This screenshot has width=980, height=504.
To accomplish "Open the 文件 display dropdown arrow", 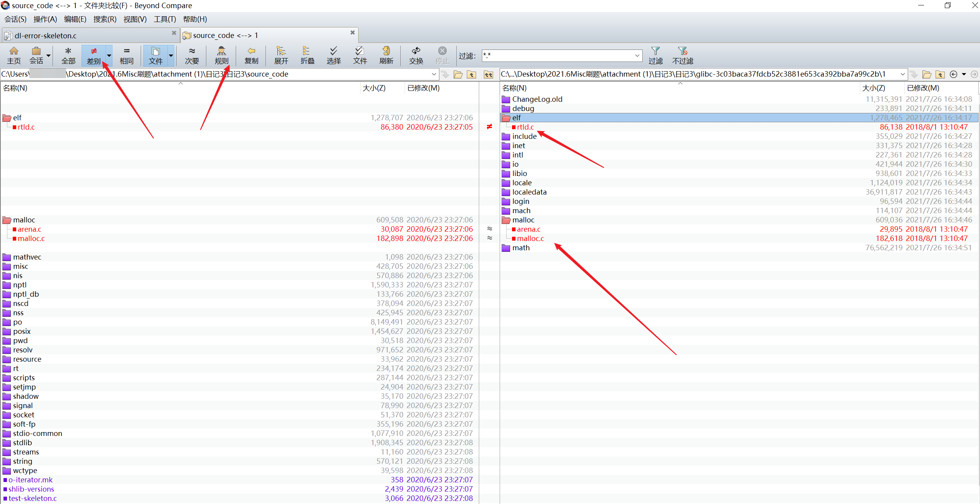I will click(171, 55).
